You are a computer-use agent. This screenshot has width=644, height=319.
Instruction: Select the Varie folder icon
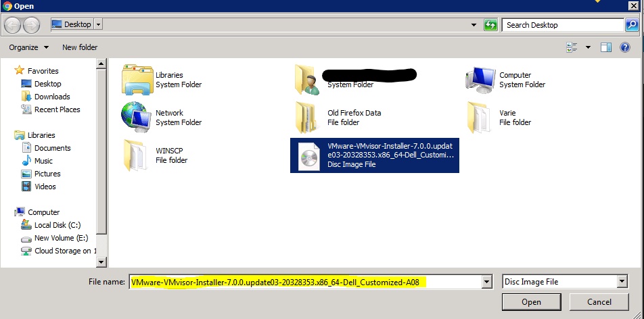pyautogui.click(x=478, y=118)
